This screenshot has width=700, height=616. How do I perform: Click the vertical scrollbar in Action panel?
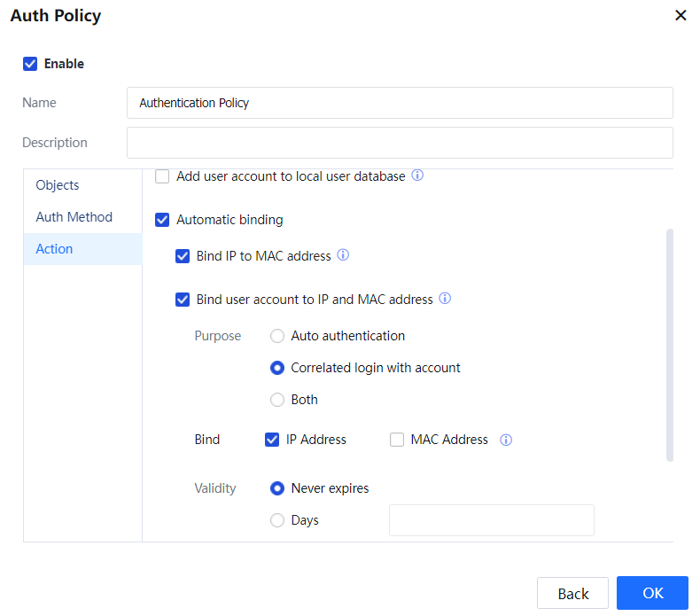point(670,344)
